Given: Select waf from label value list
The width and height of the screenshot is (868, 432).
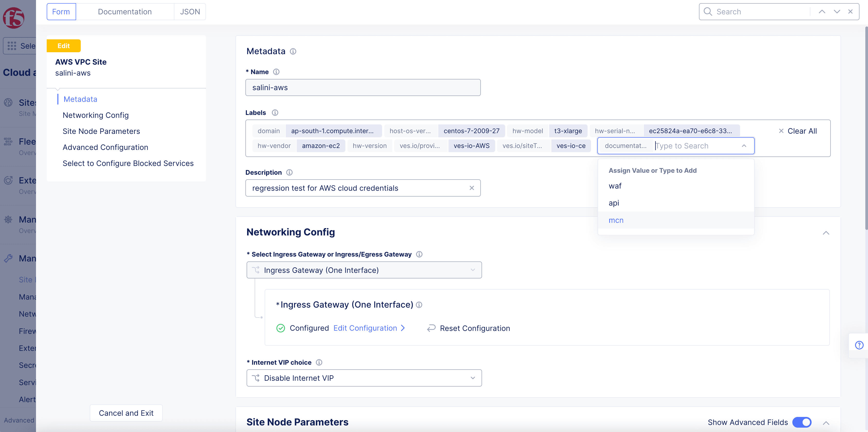Looking at the screenshot, I should click(676, 186).
